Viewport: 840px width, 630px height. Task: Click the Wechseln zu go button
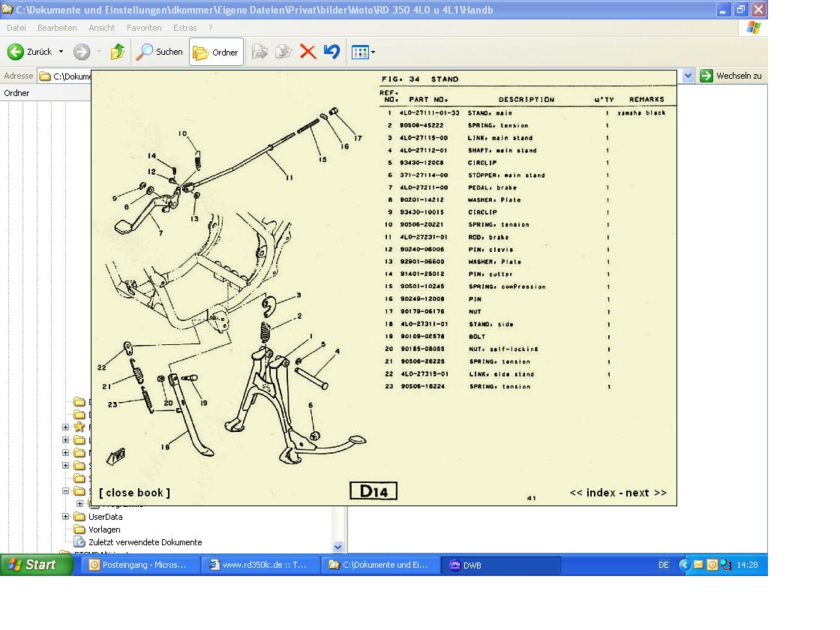click(730, 76)
